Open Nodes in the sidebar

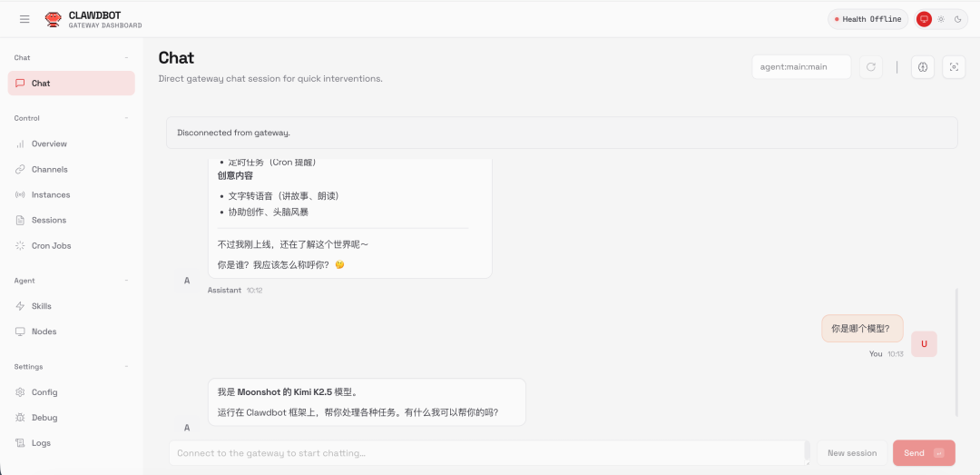72,332
